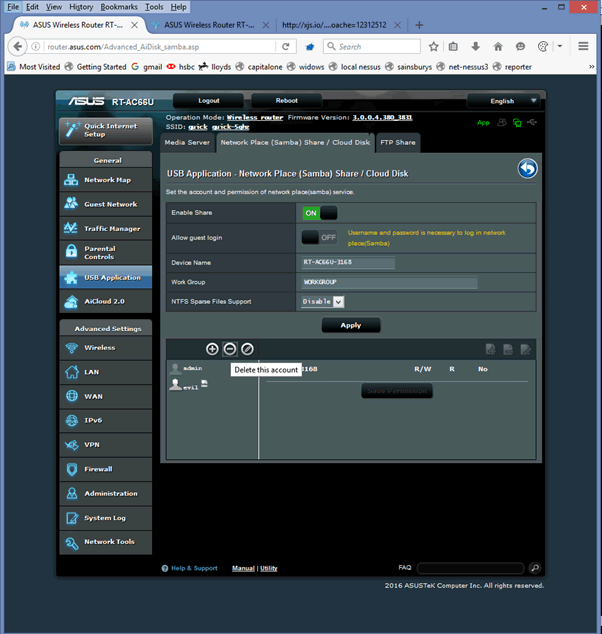Open the hsbc bookmark
The width and height of the screenshot is (602, 634).
[181, 67]
